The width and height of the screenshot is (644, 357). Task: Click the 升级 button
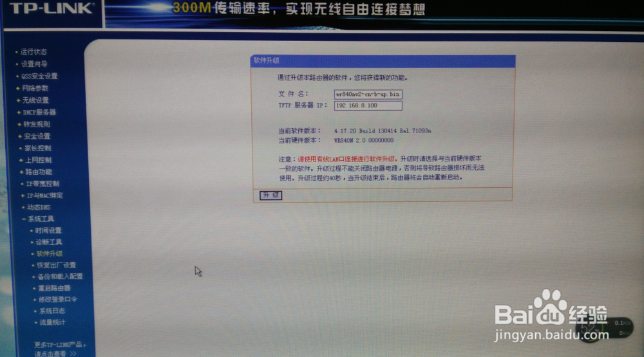(270, 196)
